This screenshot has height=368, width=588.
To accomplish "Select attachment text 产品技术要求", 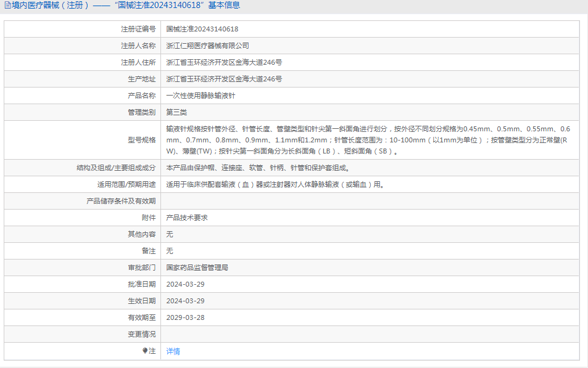I will point(187,218).
